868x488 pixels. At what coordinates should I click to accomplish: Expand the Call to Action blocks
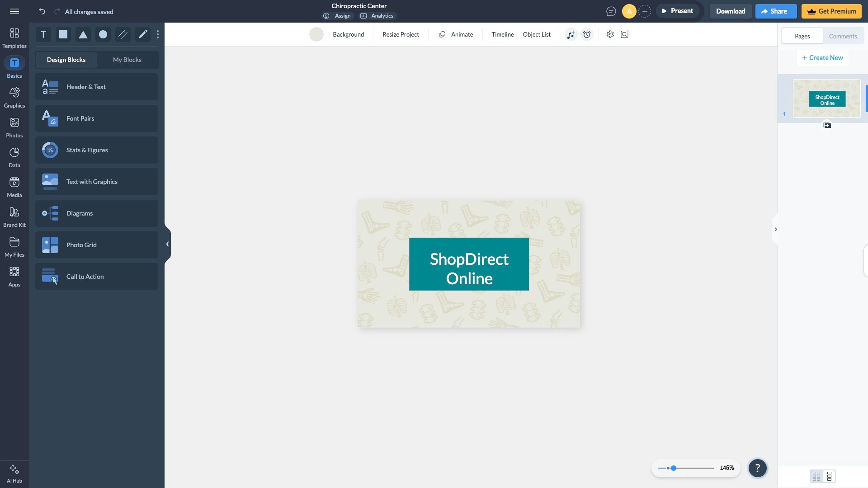click(x=97, y=277)
